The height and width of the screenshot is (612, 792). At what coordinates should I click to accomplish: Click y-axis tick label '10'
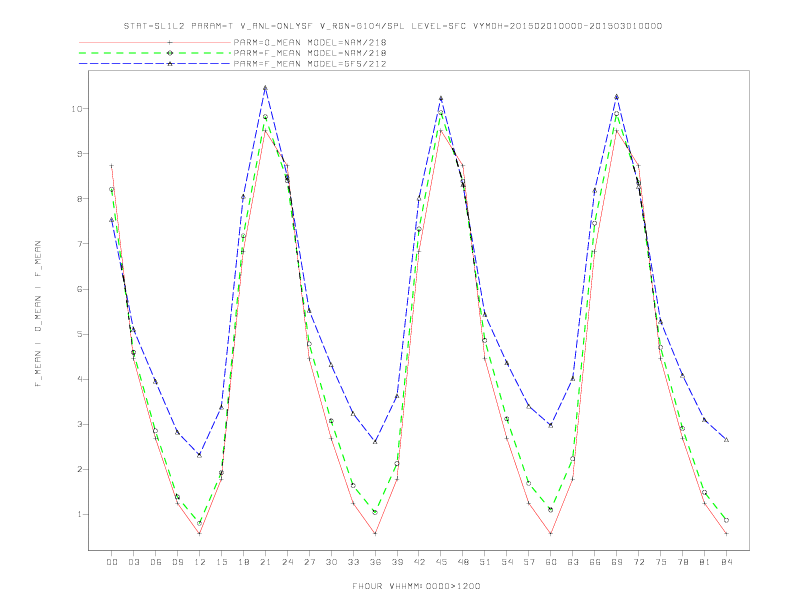[77, 109]
